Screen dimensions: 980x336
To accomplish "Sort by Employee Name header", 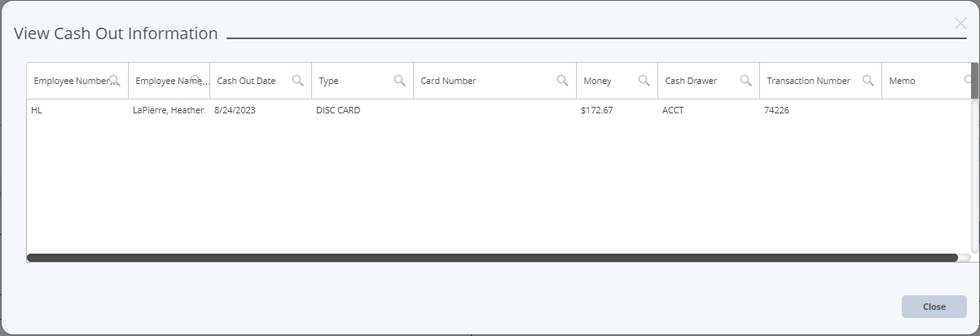I will pos(167,81).
